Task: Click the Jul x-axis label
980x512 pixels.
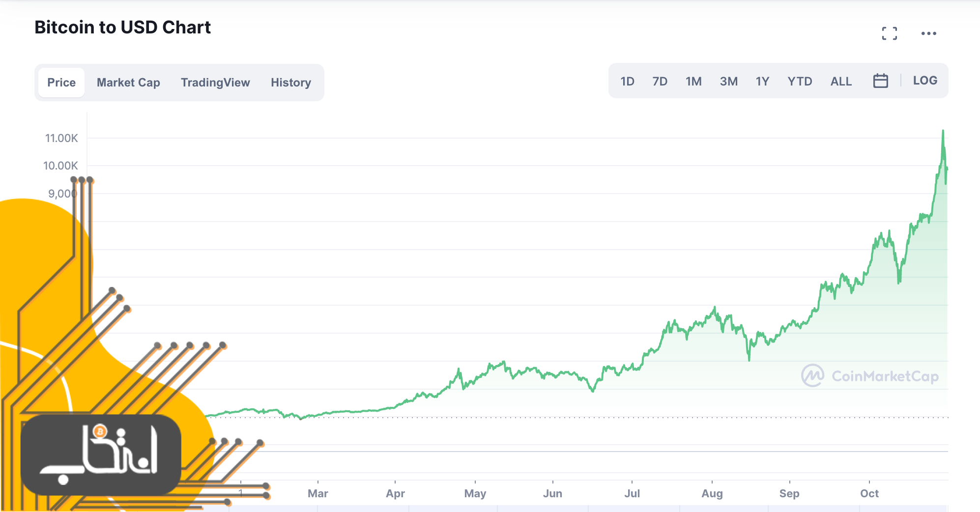Action: (x=632, y=493)
